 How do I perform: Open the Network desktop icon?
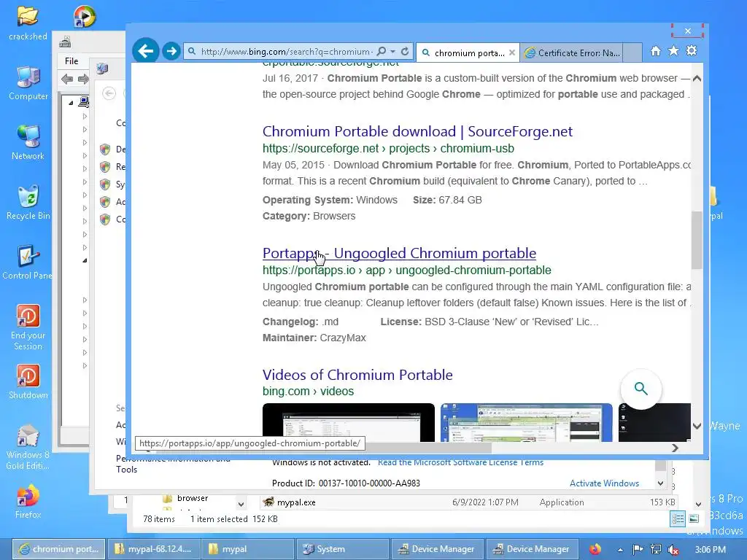point(28,142)
